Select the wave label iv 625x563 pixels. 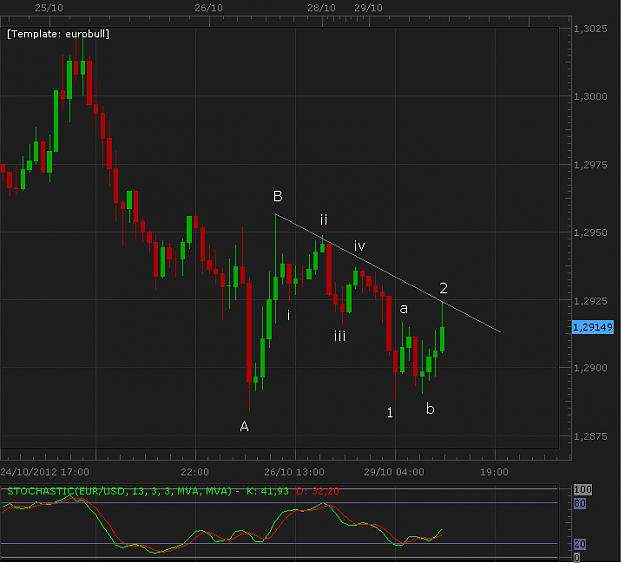(x=360, y=246)
